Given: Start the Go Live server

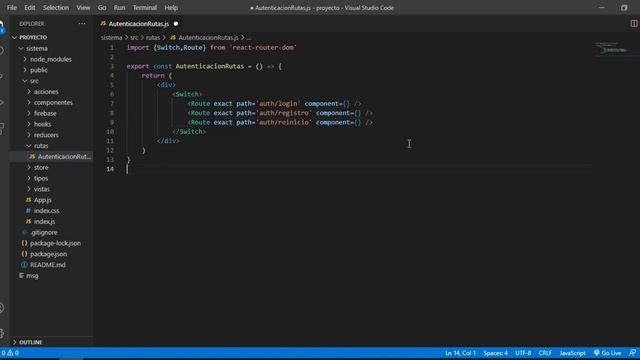Looking at the screenshot, I should [x=607, y=353].
